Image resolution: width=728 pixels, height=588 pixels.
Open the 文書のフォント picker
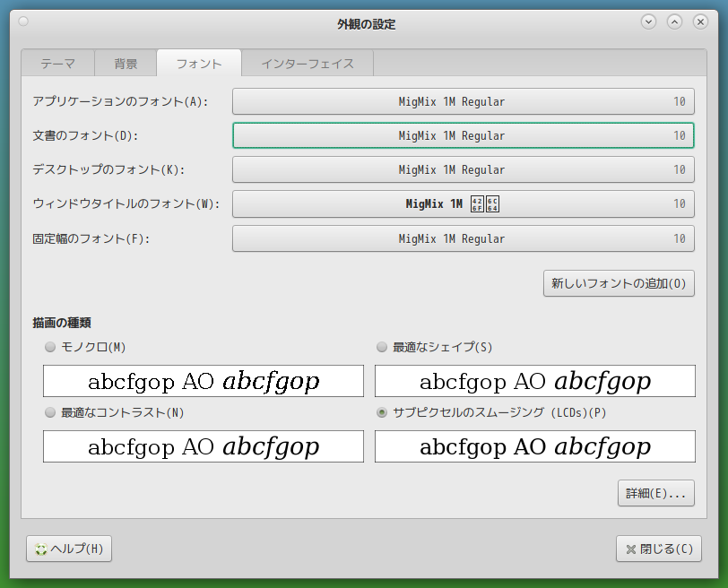tap(464, 135)
